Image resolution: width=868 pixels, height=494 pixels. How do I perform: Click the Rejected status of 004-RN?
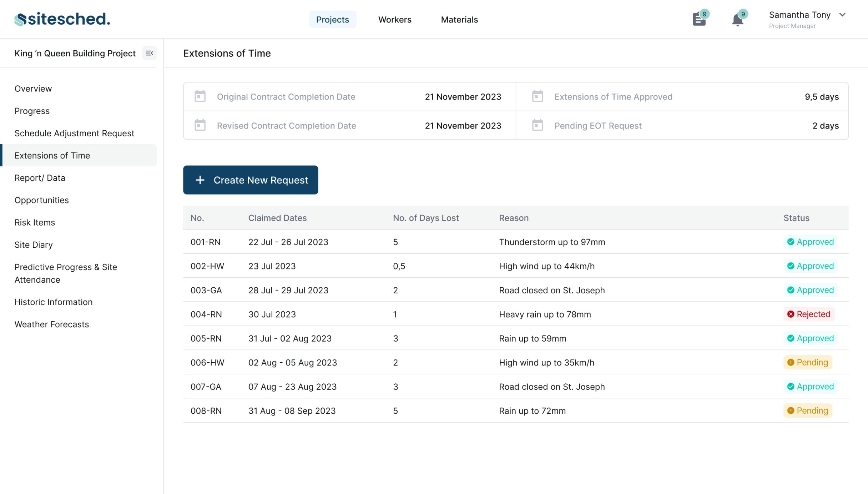coord(809,314)
